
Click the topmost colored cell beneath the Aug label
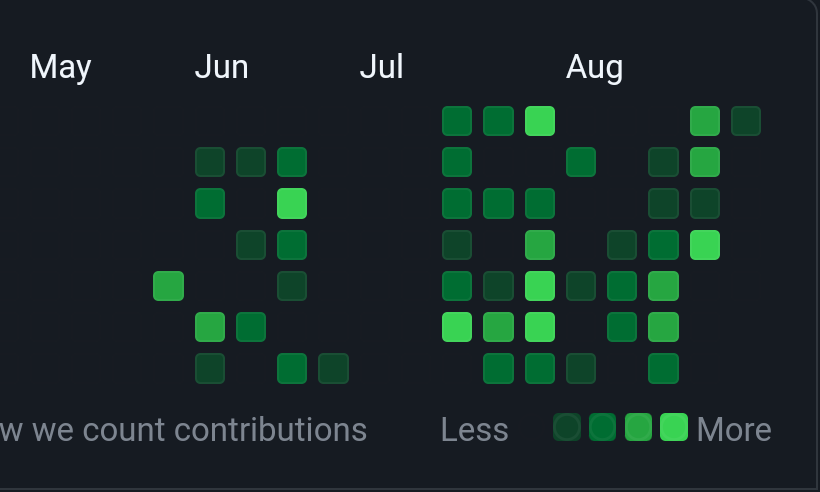581,162
